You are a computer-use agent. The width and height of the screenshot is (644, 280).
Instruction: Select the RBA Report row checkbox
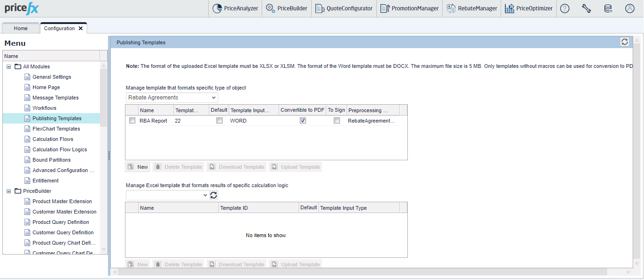132,120
